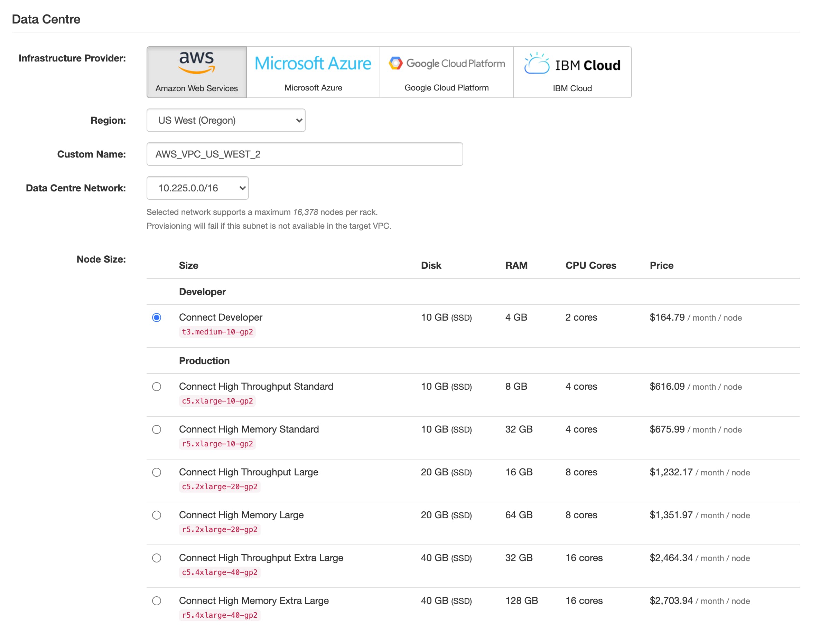Screen dimensions: 820x644
Task: Click the IBM Cloud text label
Action: click(572, 88)
